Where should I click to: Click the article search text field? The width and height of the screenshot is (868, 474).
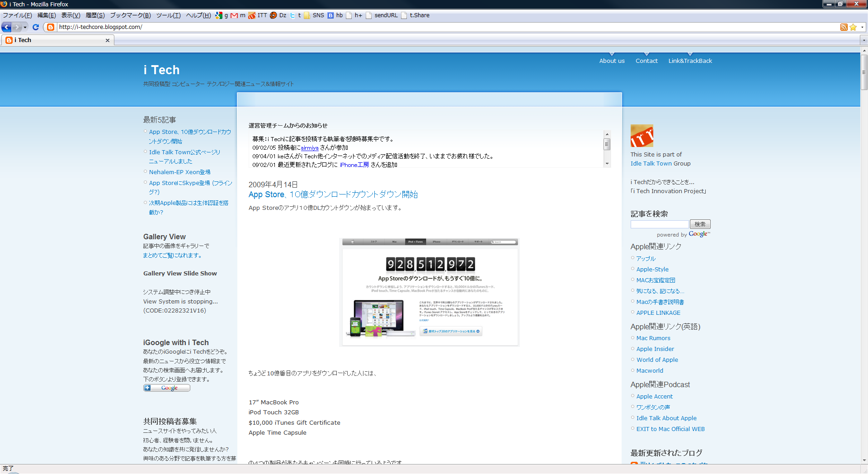point(660,224)
